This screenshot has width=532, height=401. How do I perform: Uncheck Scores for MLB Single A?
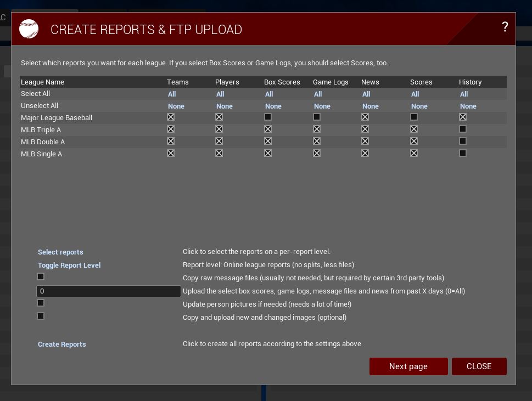pyautogui.click(x=414, y=153)
